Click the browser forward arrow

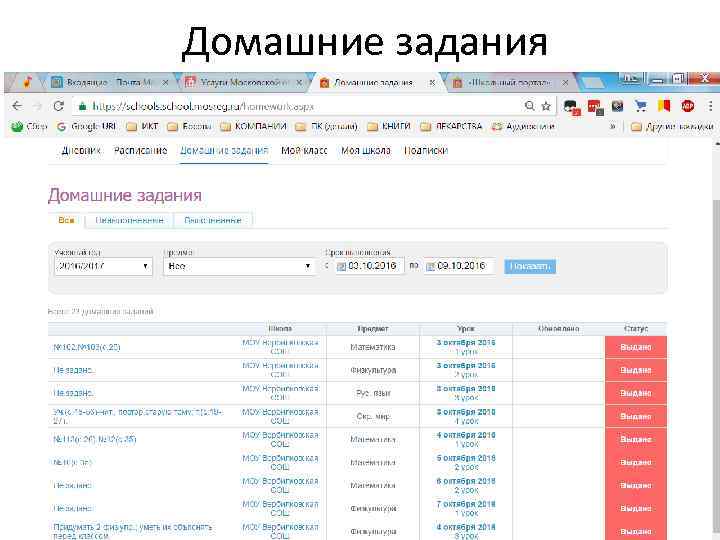click(x=38, y=106)
